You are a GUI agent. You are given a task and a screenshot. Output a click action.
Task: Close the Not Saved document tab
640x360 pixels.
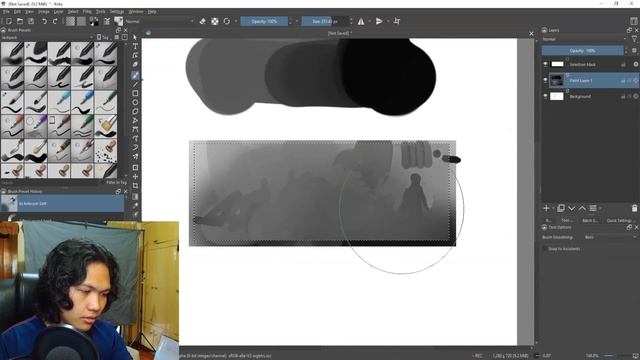(x=531, y=33)
